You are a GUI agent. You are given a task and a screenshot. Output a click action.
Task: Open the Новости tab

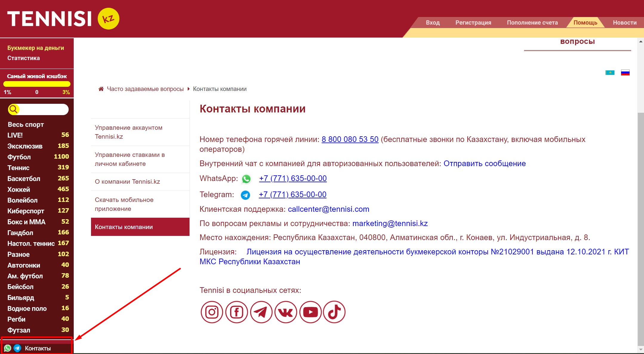625,23
